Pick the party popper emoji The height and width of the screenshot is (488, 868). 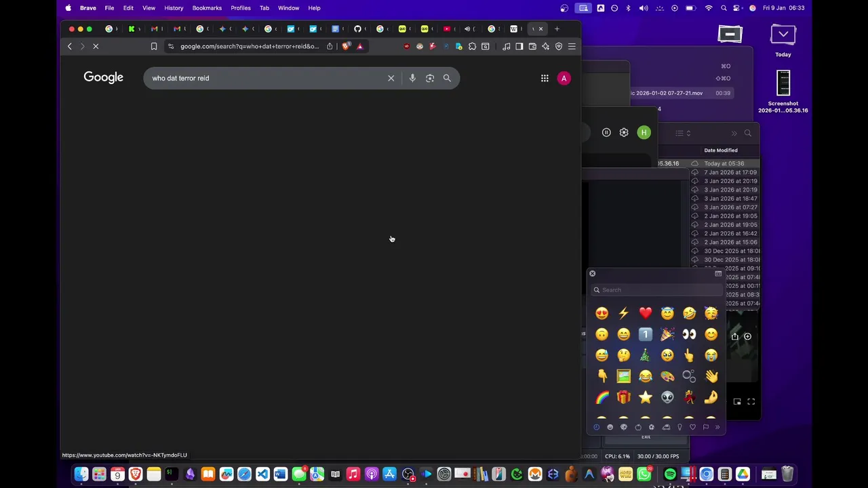click(x=667, y=334)
